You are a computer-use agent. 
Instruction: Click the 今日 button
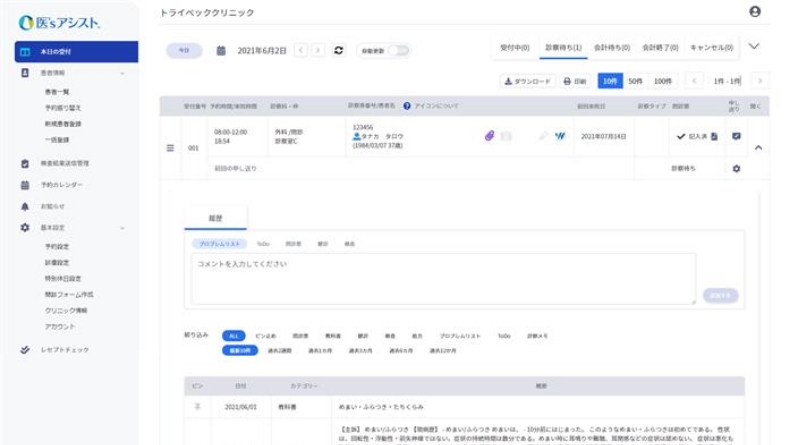tap(183, 50)
